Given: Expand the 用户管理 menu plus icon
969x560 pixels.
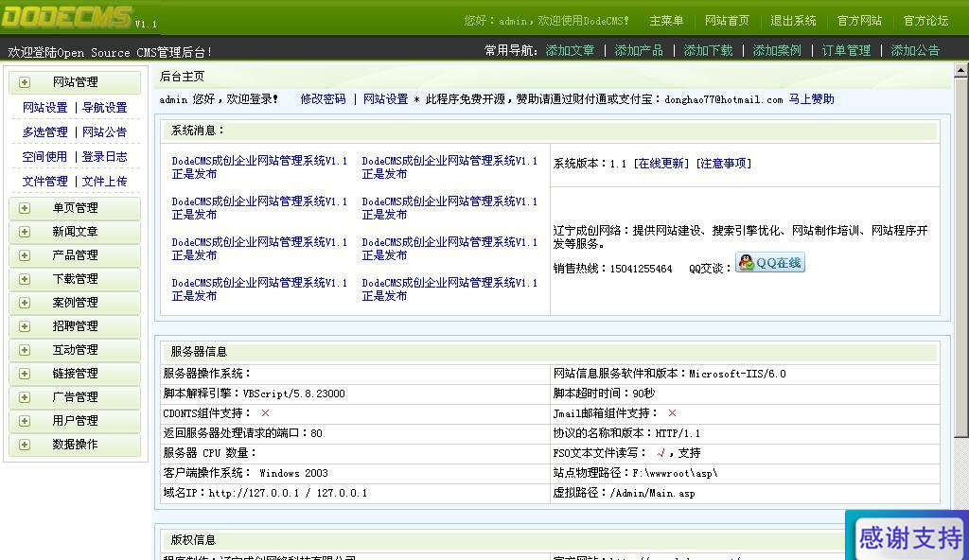Looking at the screenshot, I should tap(25, 421).
